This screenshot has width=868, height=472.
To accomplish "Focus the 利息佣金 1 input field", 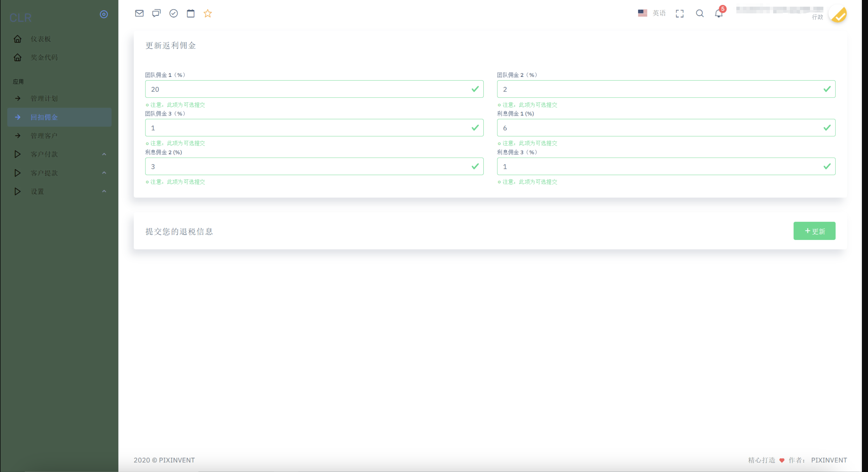I will point(666,128).
